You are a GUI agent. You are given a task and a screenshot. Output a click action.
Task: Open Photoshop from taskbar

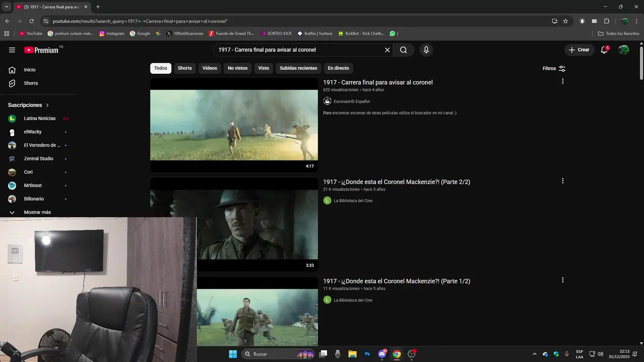coord(367,354)
